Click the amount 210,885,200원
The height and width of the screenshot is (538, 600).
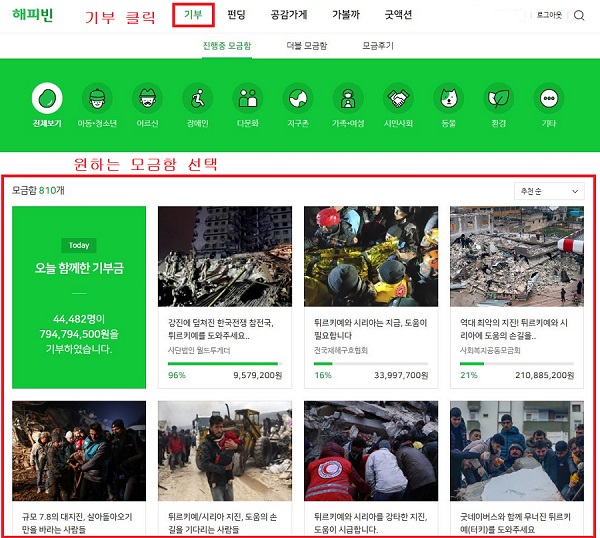click(x=545, y=375)
